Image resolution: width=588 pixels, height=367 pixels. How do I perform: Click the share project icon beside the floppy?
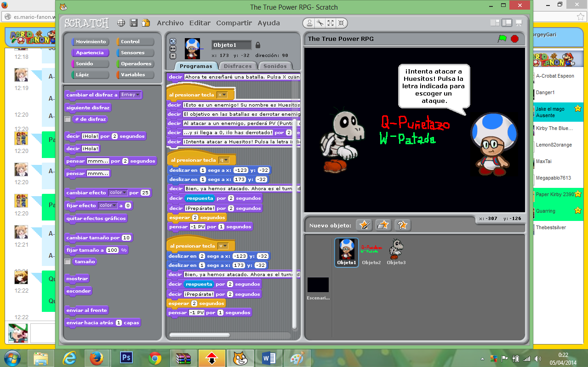pos(146,23)
